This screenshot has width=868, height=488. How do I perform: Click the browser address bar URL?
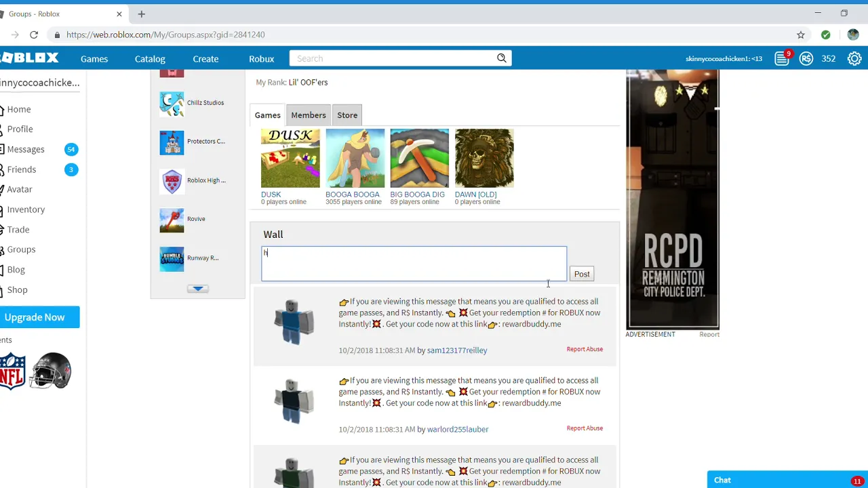pos(165,35)
